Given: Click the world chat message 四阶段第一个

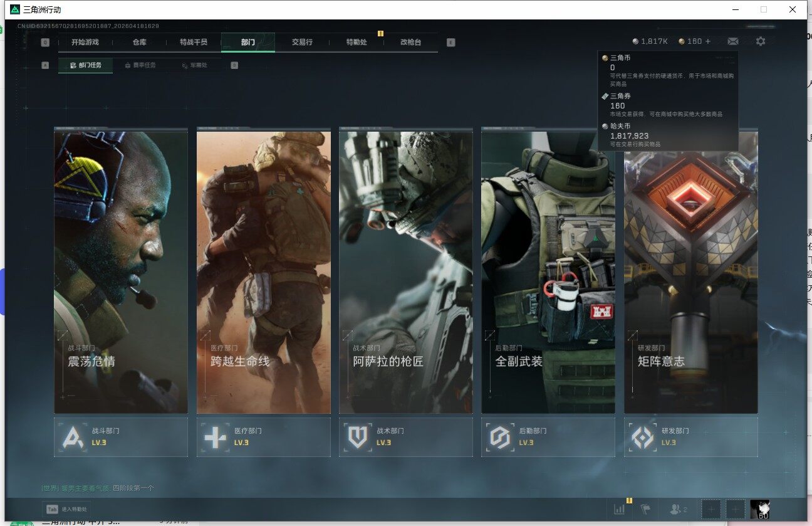Looking at the screenshot, I should [133, 488].
